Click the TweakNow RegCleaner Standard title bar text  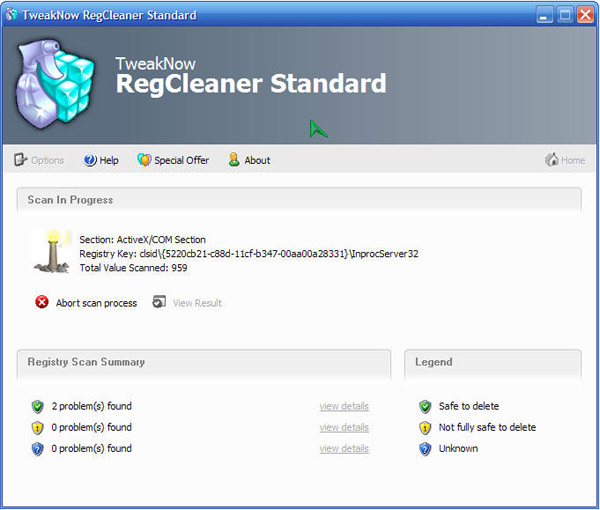[x=109, y=15]
